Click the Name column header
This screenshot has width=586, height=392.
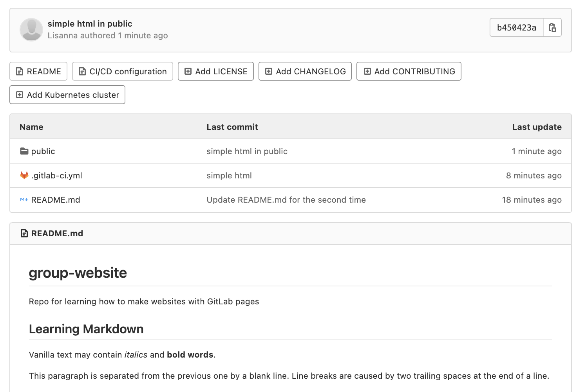point(31,127)
